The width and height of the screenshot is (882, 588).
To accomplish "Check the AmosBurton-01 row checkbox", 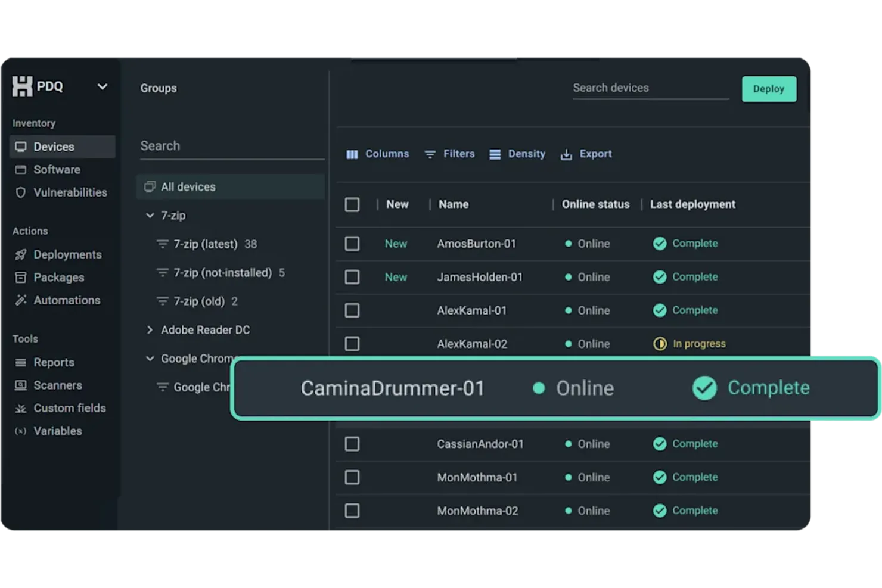I will [x=352, y=244].
